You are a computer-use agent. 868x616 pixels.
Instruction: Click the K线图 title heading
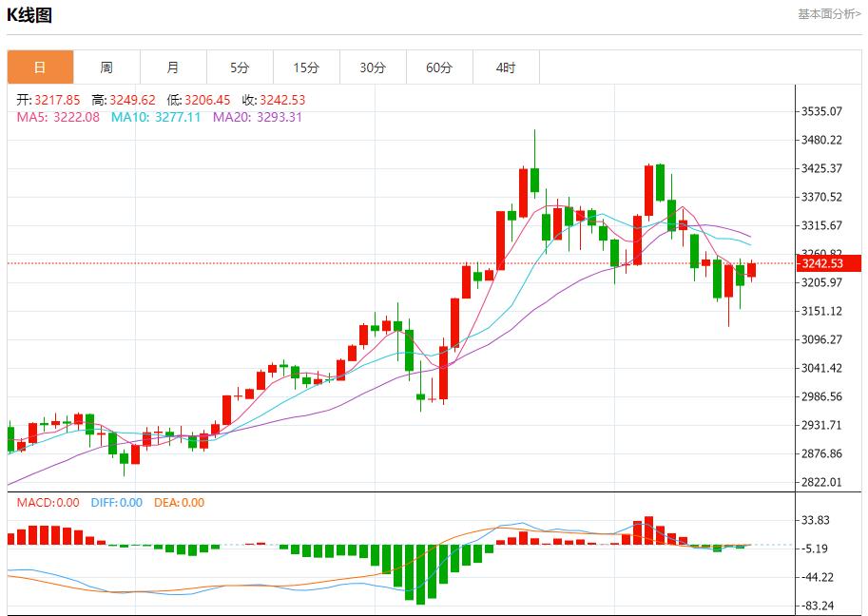(x=29, y=15)
